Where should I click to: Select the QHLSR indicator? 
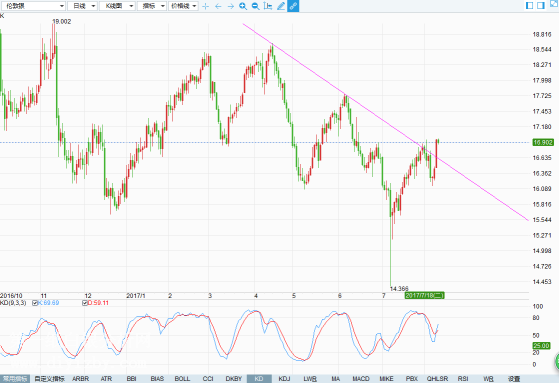coord(437,379)
